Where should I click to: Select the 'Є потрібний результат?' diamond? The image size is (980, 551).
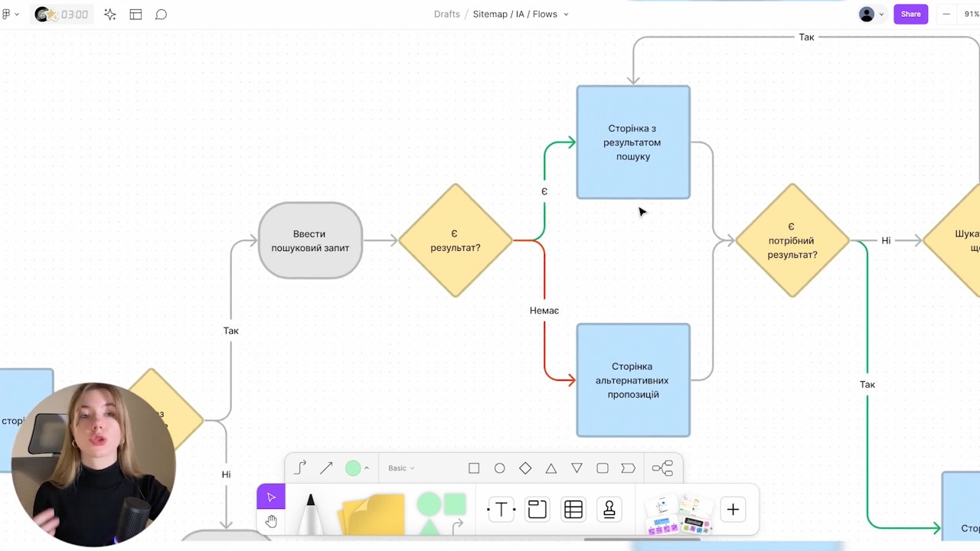[x=792, y=240]
